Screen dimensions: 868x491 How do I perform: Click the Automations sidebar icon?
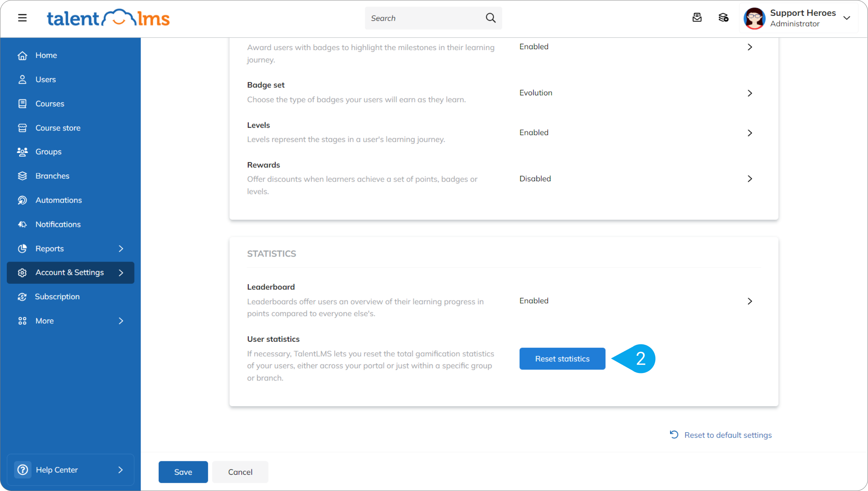[x=22, y=200]
